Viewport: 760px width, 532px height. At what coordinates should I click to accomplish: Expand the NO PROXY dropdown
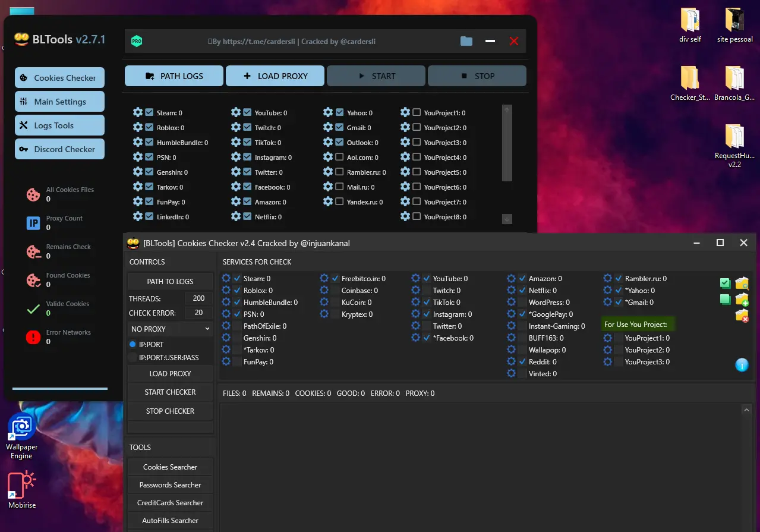[170, 329]
